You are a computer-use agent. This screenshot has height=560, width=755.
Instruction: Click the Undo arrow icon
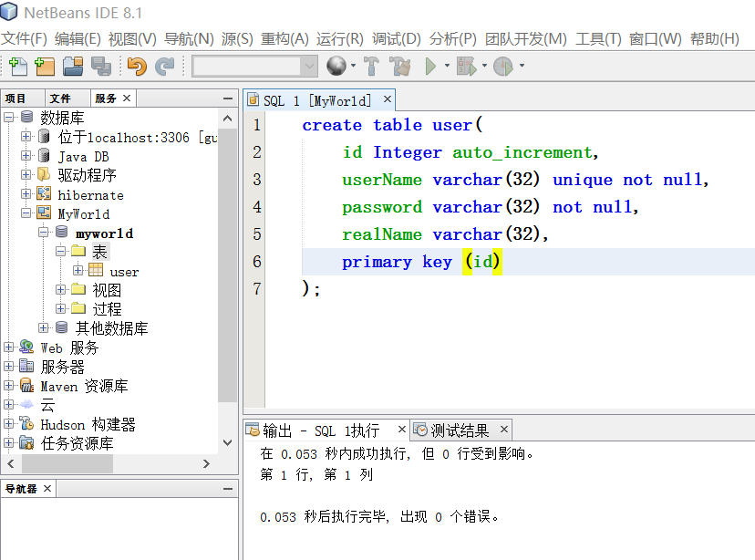tap(137, 66)
